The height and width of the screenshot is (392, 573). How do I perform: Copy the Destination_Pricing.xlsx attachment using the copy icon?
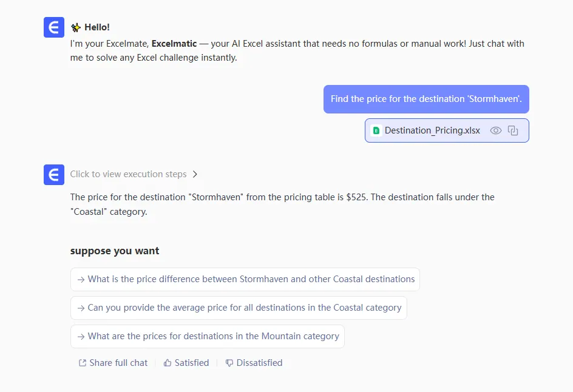tap(513, 130)
